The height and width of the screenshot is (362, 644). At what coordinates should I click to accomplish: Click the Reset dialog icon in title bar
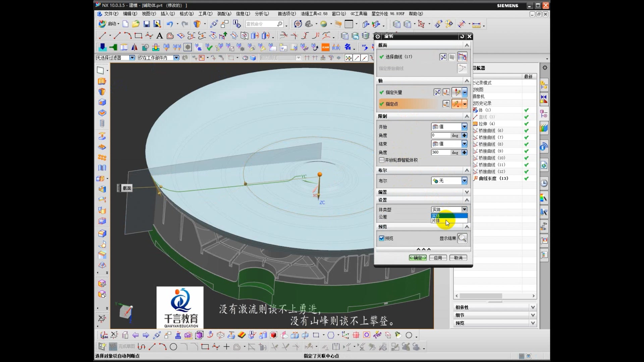pyautogui.click(x=462, y=36)
